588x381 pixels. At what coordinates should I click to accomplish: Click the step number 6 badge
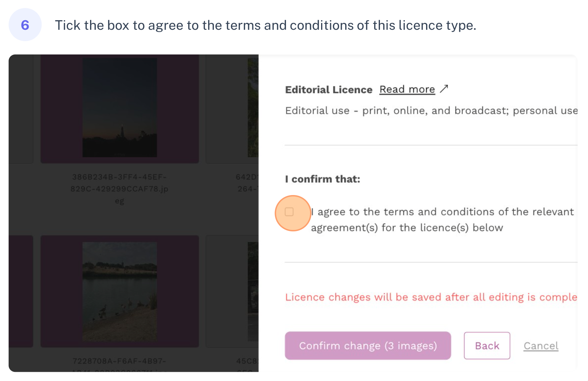coord(25,25)
